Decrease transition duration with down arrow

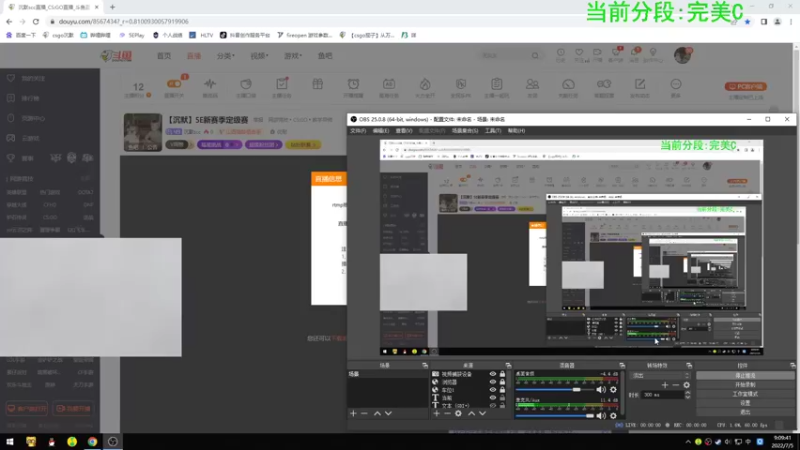687,397
